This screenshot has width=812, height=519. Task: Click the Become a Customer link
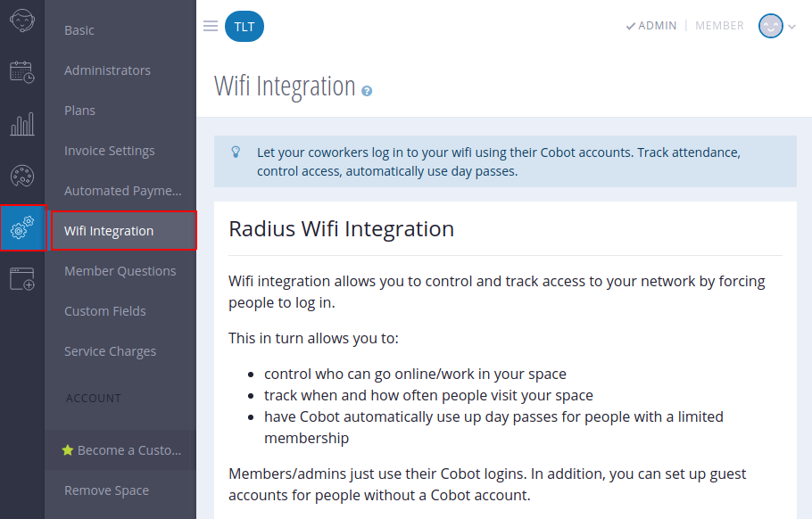click(x=121, y=450)
